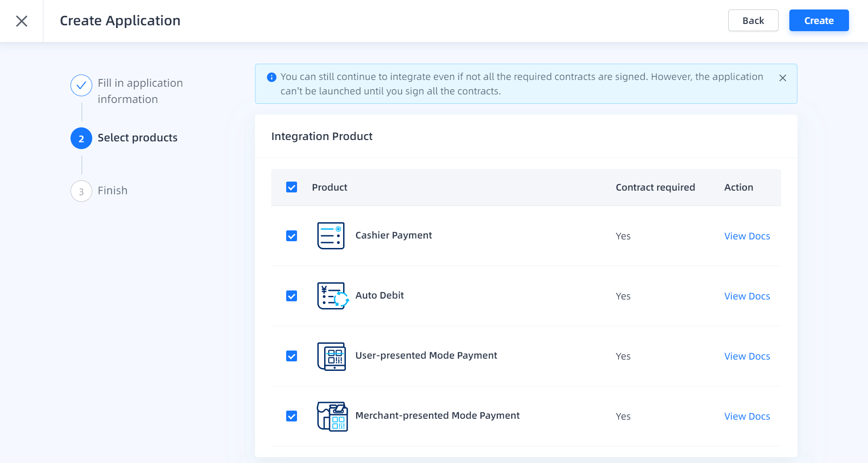The width and height of the screenshot is (868, 463).
Task: Click the step 2 Select products circle
Action: 81,138
